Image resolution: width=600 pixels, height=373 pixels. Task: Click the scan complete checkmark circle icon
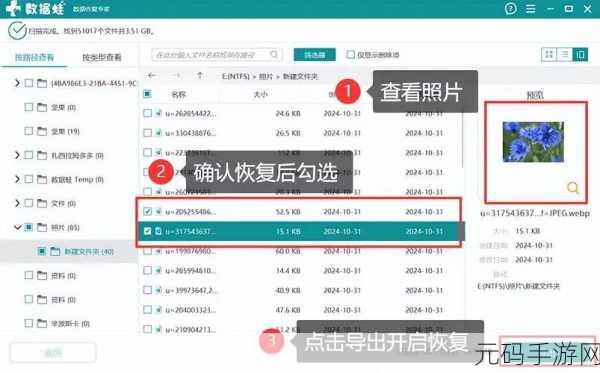tap(17, 31)
